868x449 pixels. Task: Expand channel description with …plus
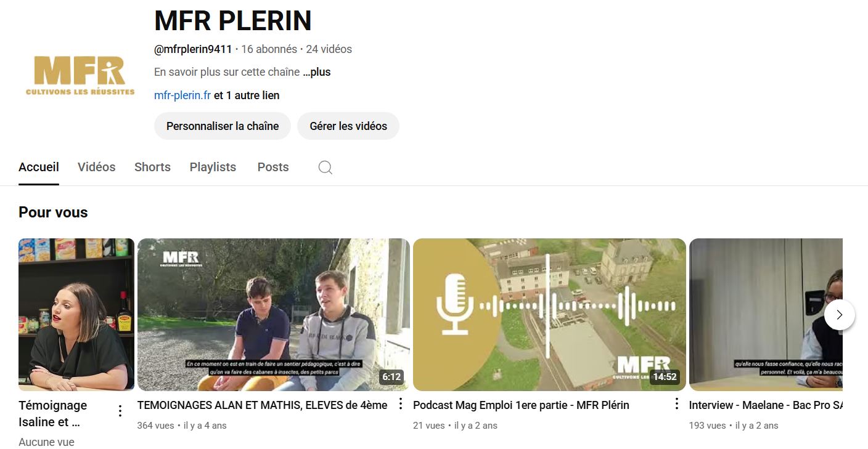click(x=317, y=72)
